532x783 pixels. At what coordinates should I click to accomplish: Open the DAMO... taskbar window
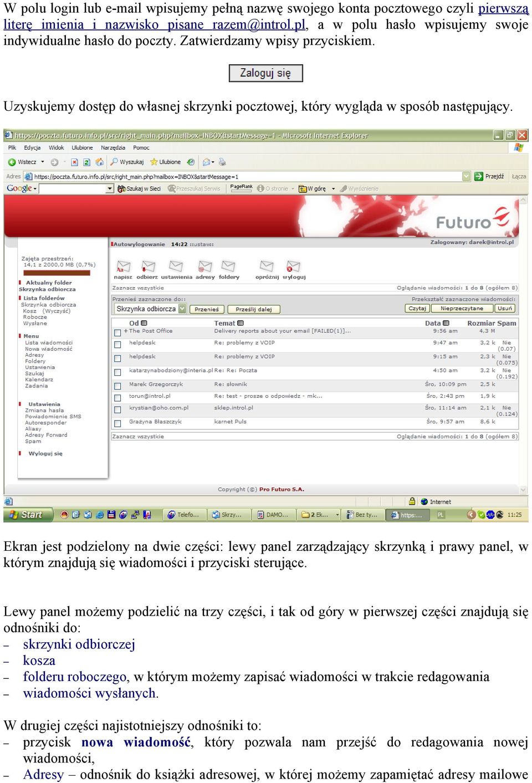tap(274, 515)
